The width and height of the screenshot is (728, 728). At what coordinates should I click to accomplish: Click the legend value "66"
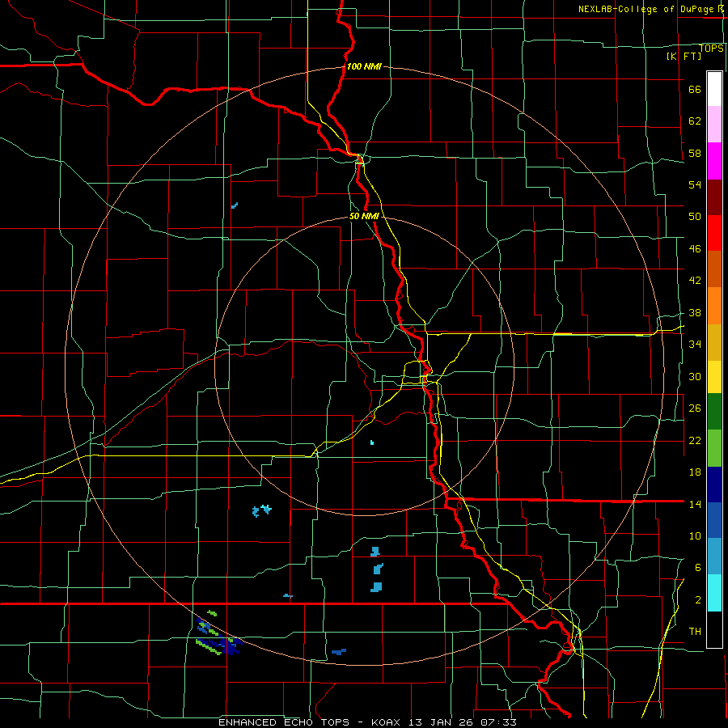(x=695, y=90)
